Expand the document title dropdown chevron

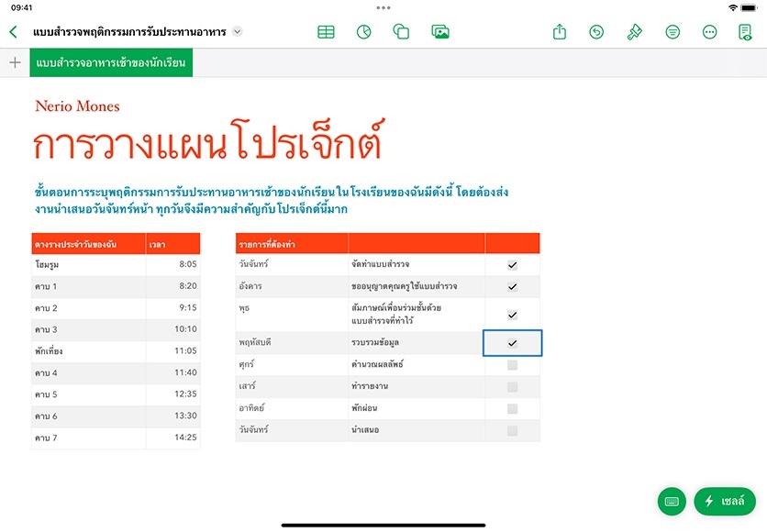[238, 32]
